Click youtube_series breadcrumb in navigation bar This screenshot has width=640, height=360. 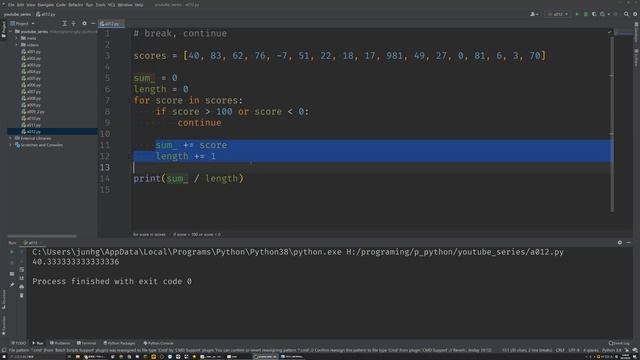[17, 14]
